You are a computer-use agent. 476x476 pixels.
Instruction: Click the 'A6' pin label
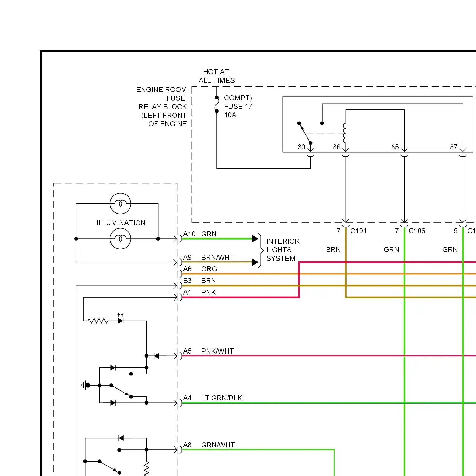187,269
